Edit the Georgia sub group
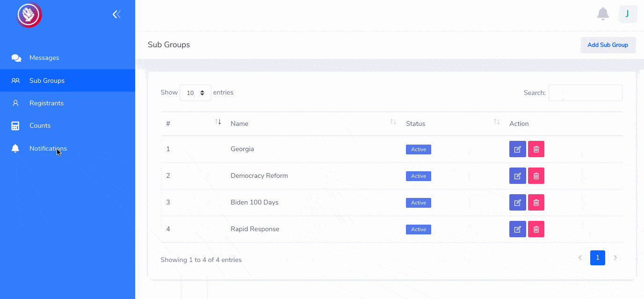The image size is (644, 299). [517, 149]
